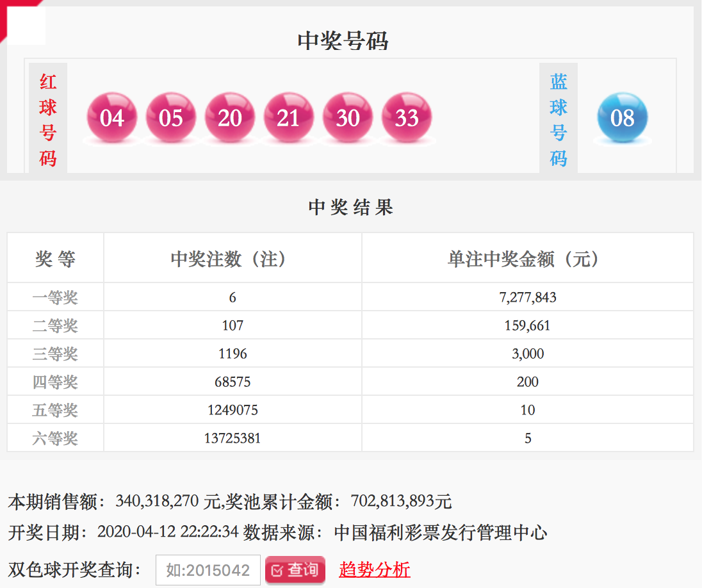Viewport: 702px width, 588px height.
Task: Click the first prize amount 7,277,843
Action: (x=527, y=297)
